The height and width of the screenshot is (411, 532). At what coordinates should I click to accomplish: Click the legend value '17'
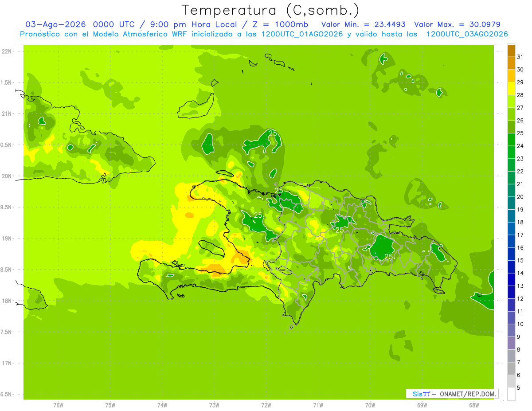[520, 235]
